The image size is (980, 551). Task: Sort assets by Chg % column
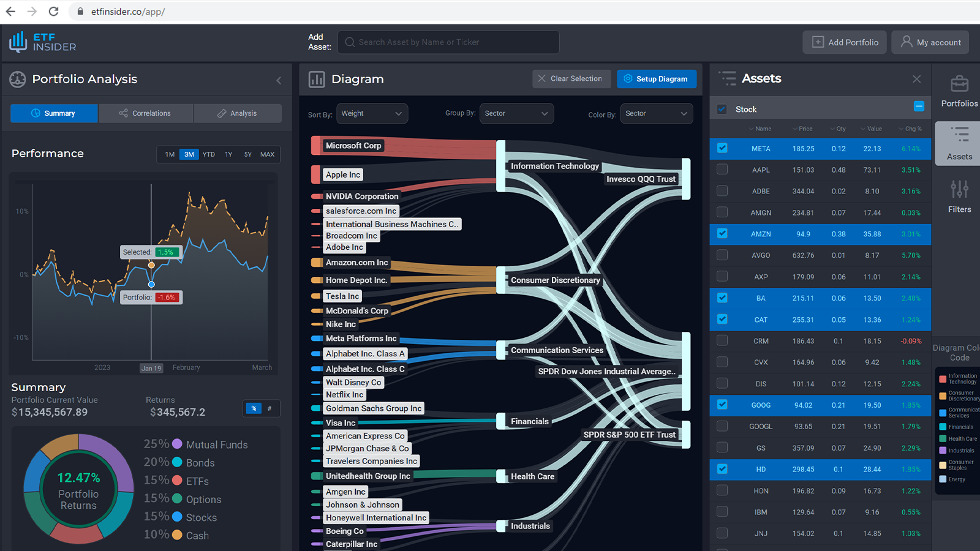pyautogui.click(x=910, y=129)
